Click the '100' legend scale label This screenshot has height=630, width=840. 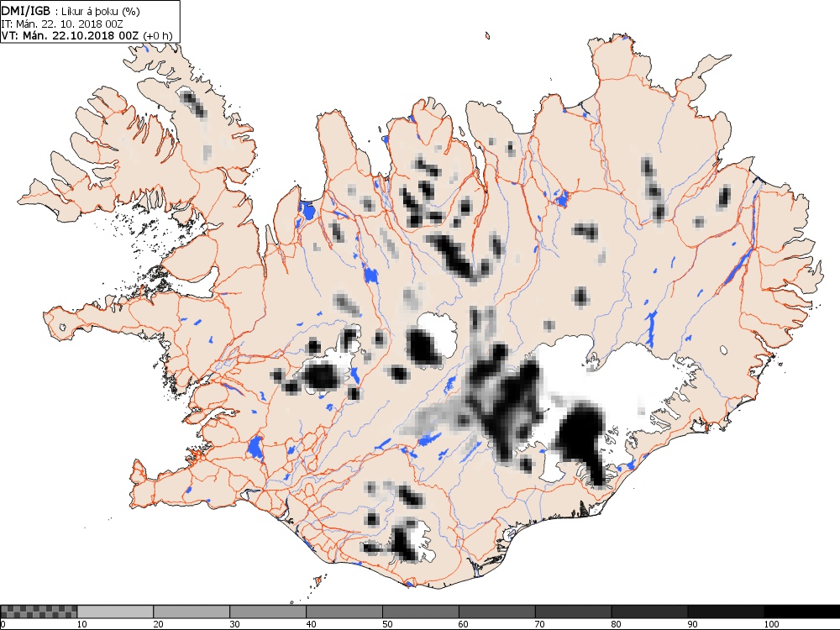pyautogui.click(x=771, y=624)
